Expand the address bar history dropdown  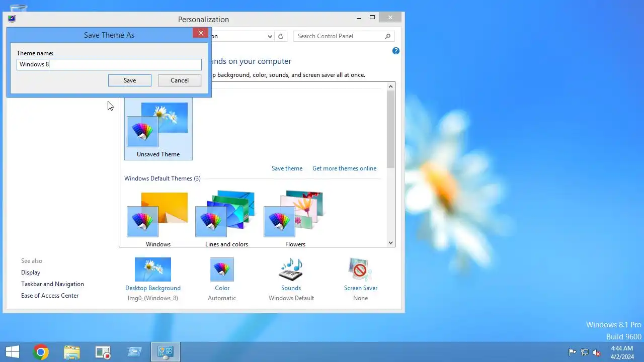[x=270, y=36]
